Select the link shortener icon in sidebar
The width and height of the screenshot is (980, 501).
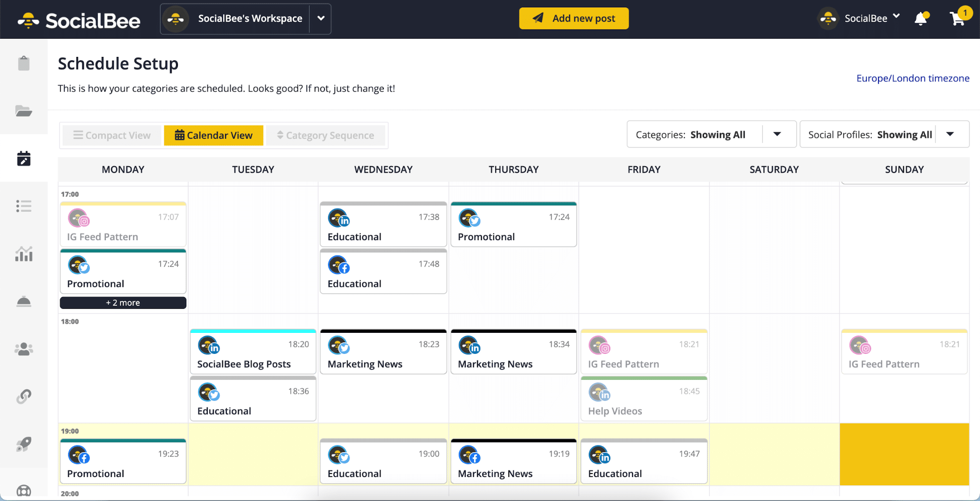pyautogui.click(x=24, y=396)
